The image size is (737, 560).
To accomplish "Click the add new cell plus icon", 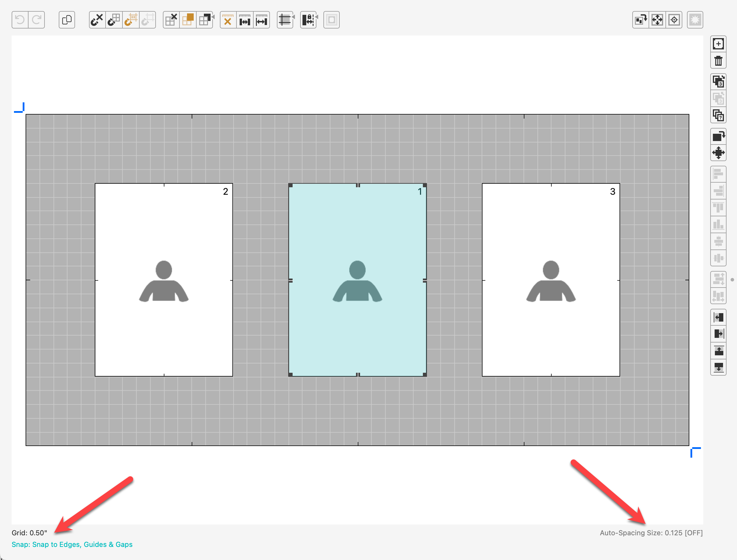I will click(718, 44).
